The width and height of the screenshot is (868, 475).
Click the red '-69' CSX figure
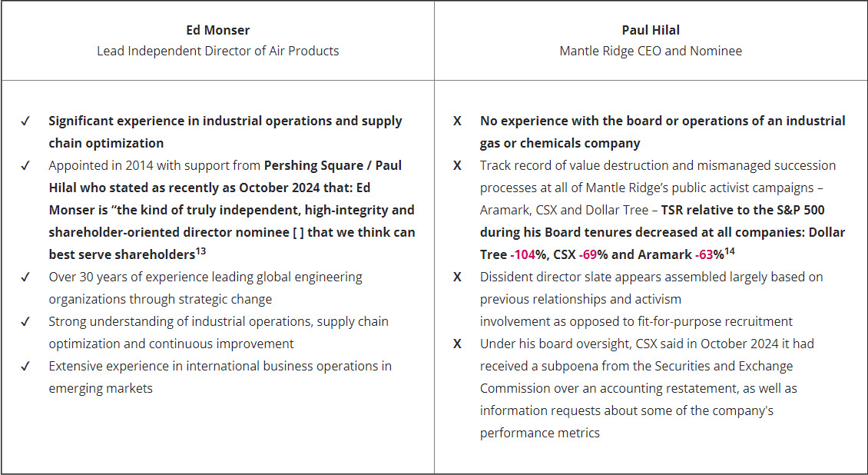pos(588,254)
